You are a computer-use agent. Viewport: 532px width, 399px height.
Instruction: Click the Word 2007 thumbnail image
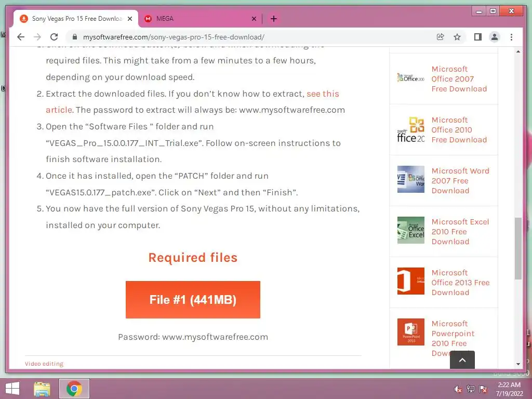411,179
